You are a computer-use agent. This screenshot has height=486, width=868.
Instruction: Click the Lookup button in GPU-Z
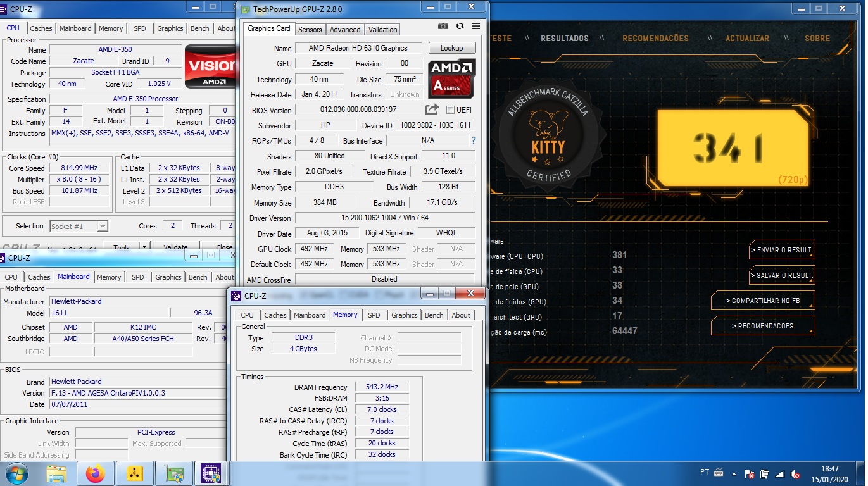point(452,48)
